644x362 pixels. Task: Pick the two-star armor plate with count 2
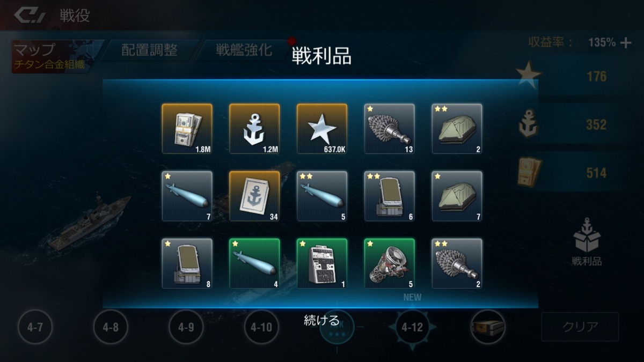tap(457, 129)
